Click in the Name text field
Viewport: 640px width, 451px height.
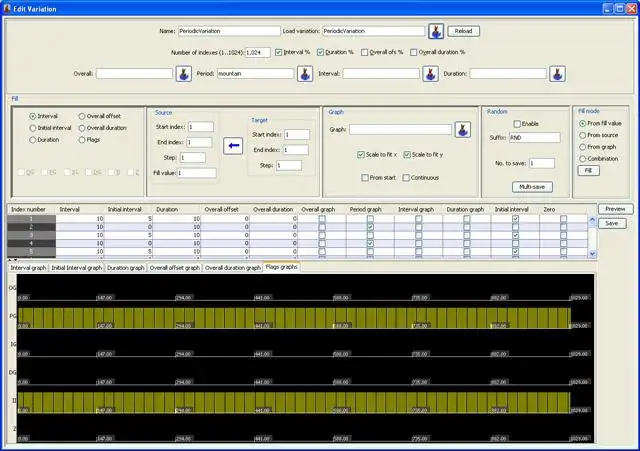(x=229, y=31)
